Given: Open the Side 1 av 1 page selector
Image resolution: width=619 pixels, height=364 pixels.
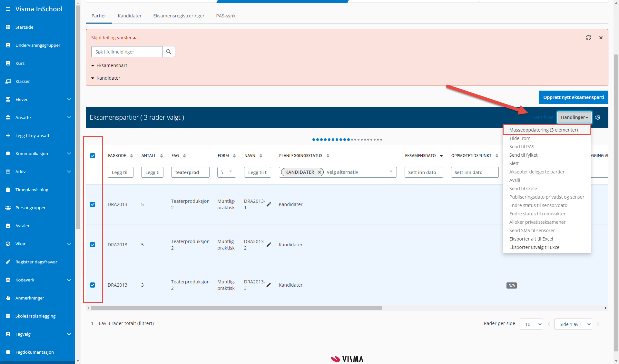Looking at the screenshot, I should [573, 324].
